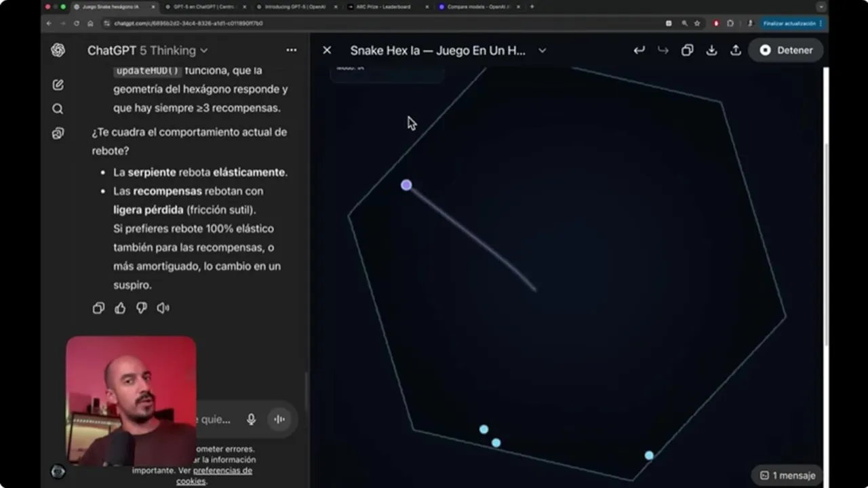Go to the browser home page
The width and height of the screenshot is (868, 488).
(x=90, y=23)
